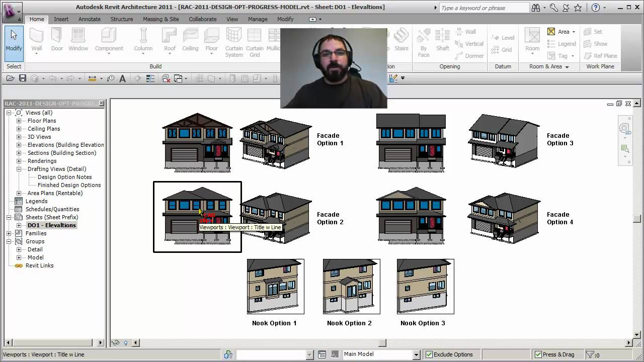
Task: Select the Wall tool
Action: (x=36, y=40)
